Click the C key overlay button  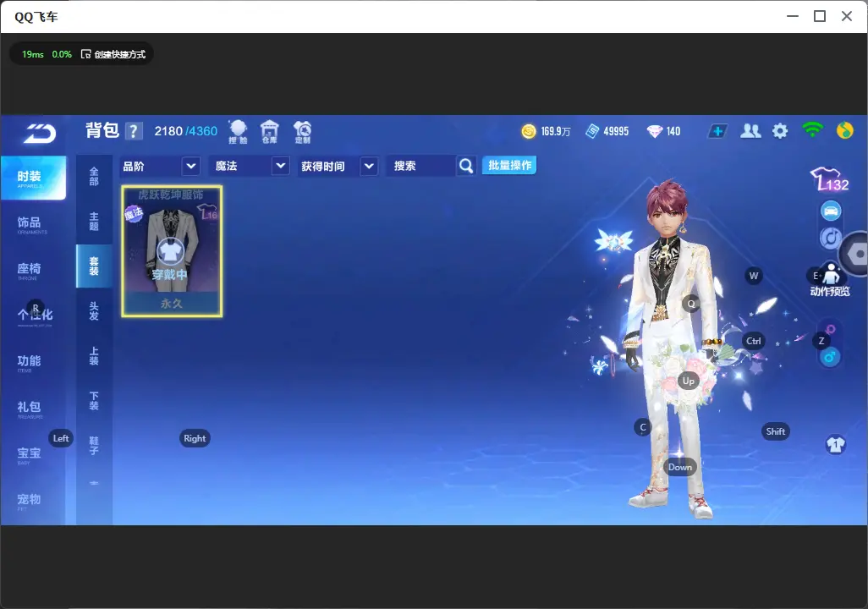pyautogui.click(x=643, y=427)
